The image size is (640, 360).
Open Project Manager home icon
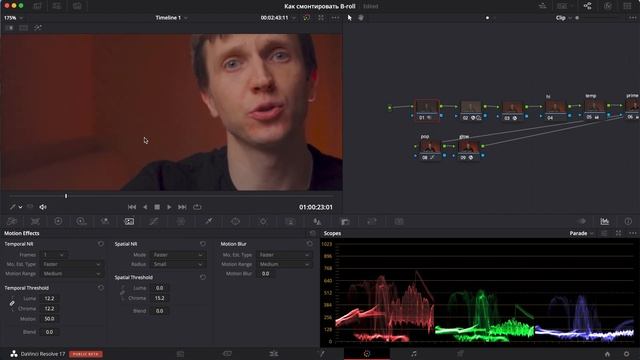point(607,354)
